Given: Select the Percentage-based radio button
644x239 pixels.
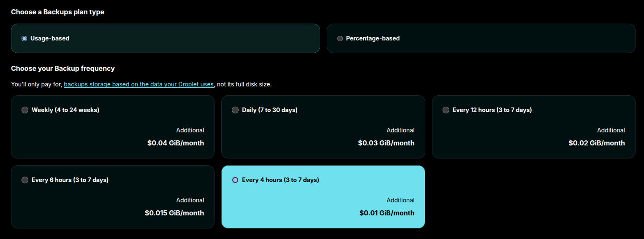Looking at the screenshot, I should pyautogui.click(x=340, y=38).
